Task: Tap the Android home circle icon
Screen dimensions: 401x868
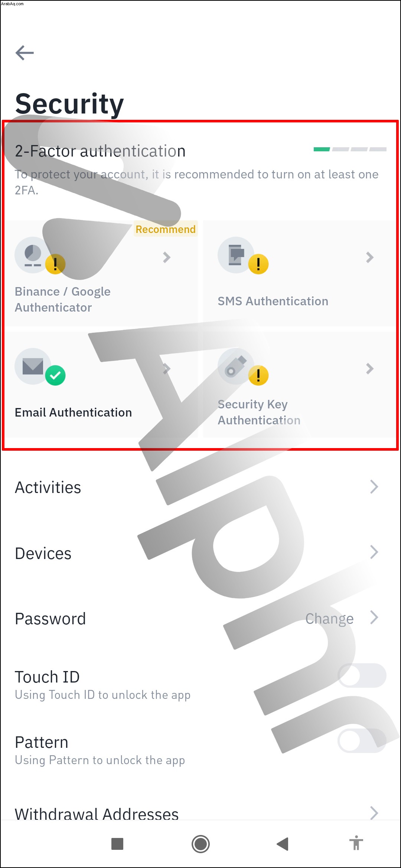Action: point(200,844)
